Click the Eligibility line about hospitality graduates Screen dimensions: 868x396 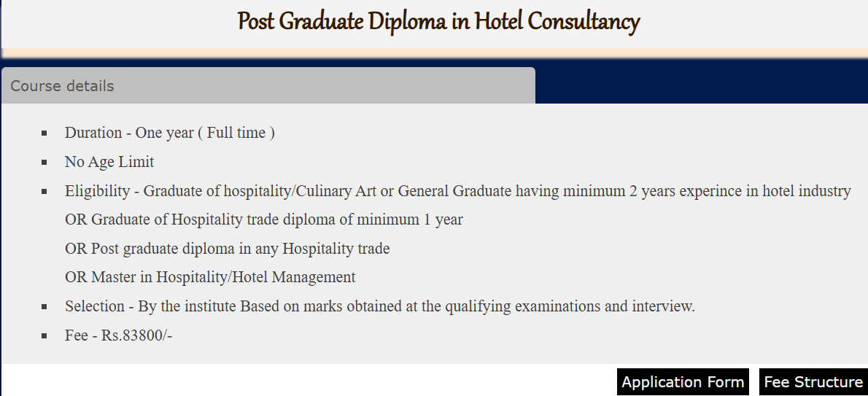457,191
